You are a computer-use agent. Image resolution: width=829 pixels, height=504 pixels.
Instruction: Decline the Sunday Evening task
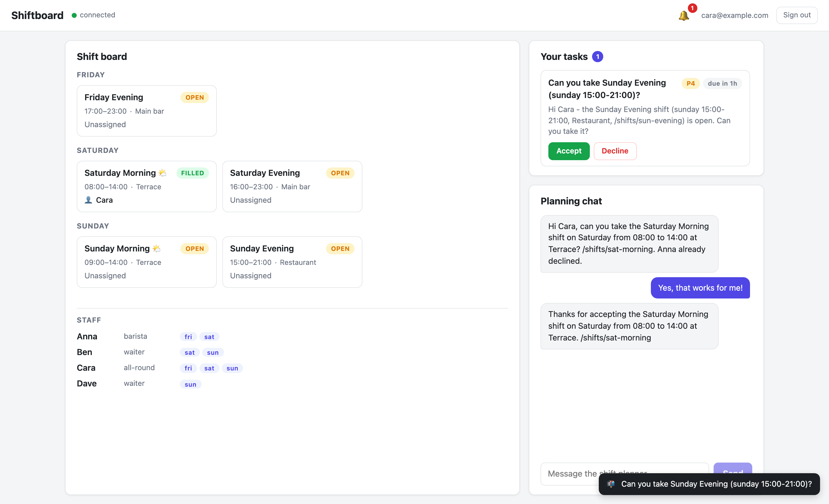point(615,151)
